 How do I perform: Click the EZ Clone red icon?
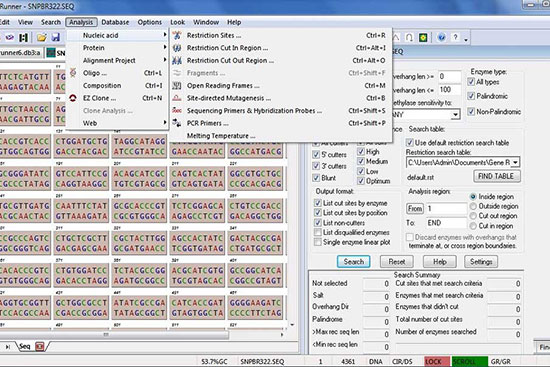point(73,98)
